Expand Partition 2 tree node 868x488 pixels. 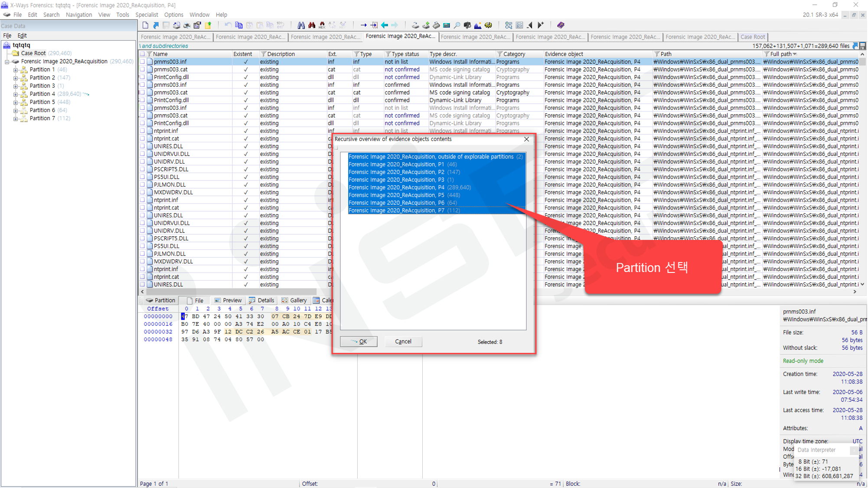[x=16, y=78]
